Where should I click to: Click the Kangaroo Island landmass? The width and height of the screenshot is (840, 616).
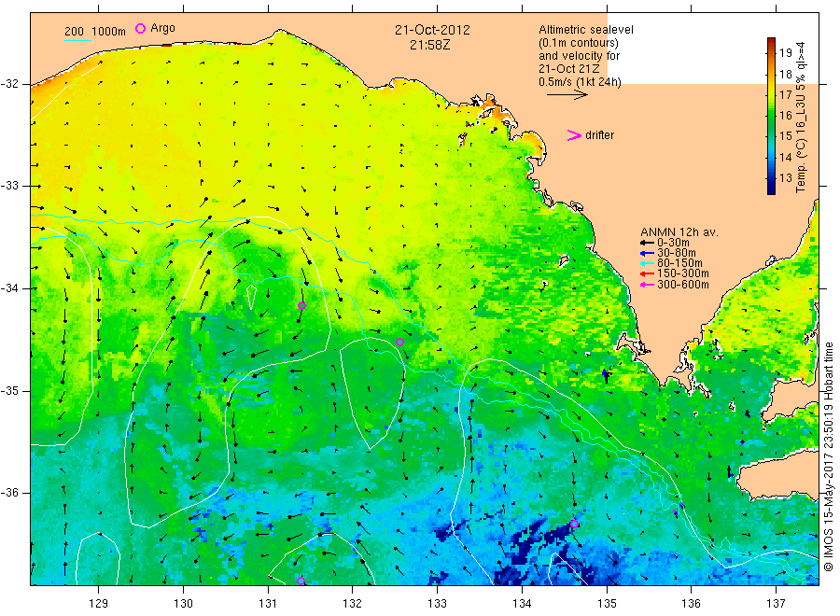tap(777, 474)
